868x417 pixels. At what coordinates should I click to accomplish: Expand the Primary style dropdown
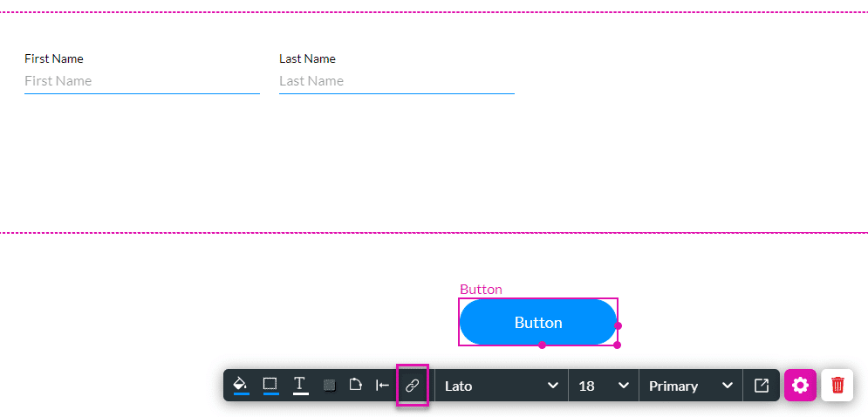point(690,386)
